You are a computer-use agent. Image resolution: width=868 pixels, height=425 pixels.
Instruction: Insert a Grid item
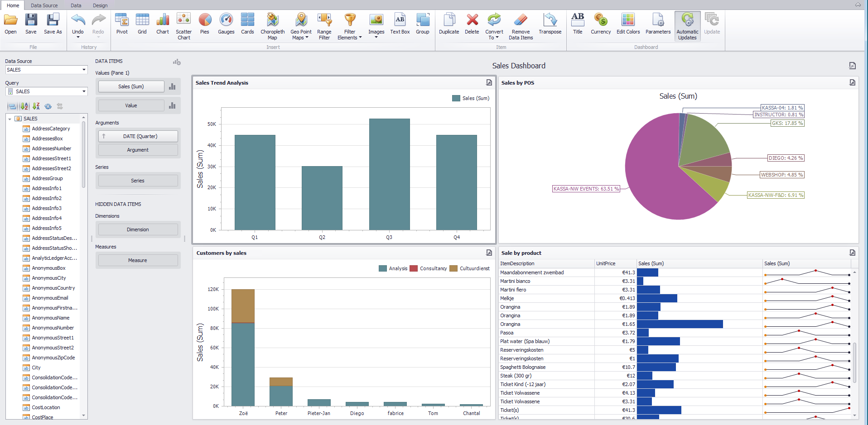(142, 24)
